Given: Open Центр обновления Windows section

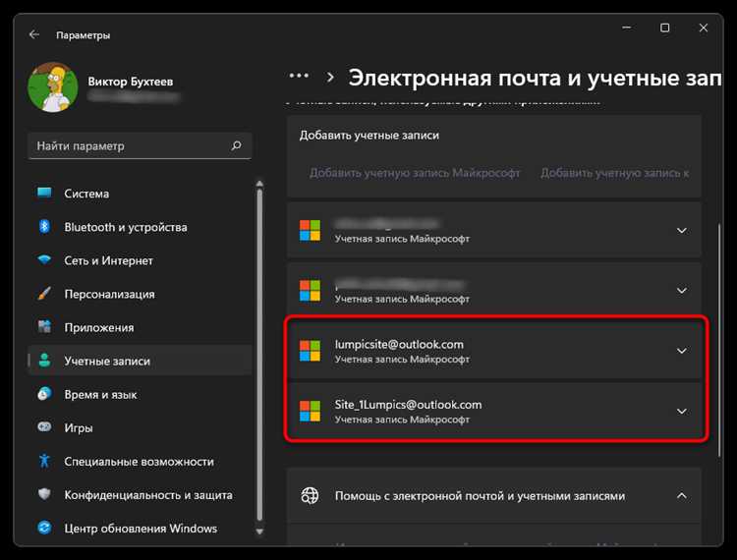Looking at the screenshot, I should coord(140,528).
